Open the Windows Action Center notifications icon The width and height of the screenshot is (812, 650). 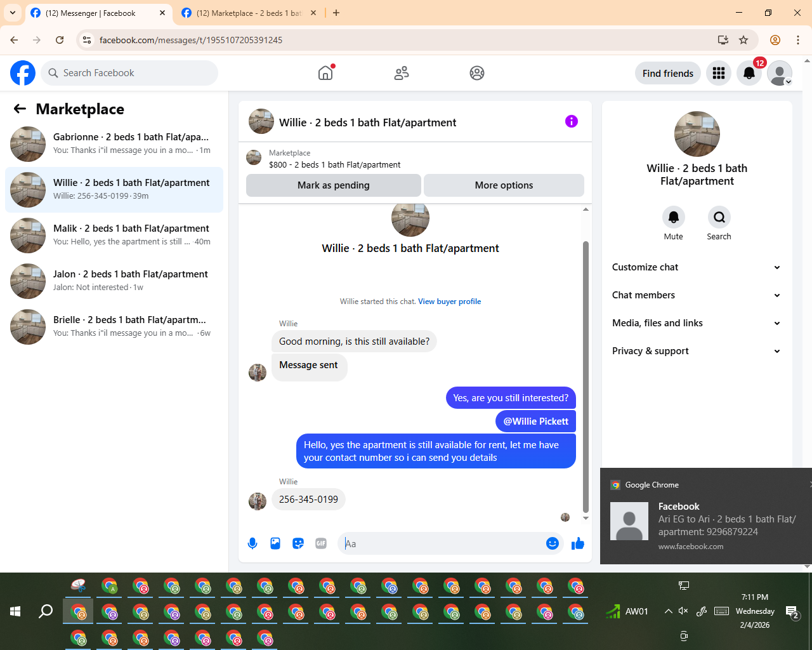pos(792,612)
